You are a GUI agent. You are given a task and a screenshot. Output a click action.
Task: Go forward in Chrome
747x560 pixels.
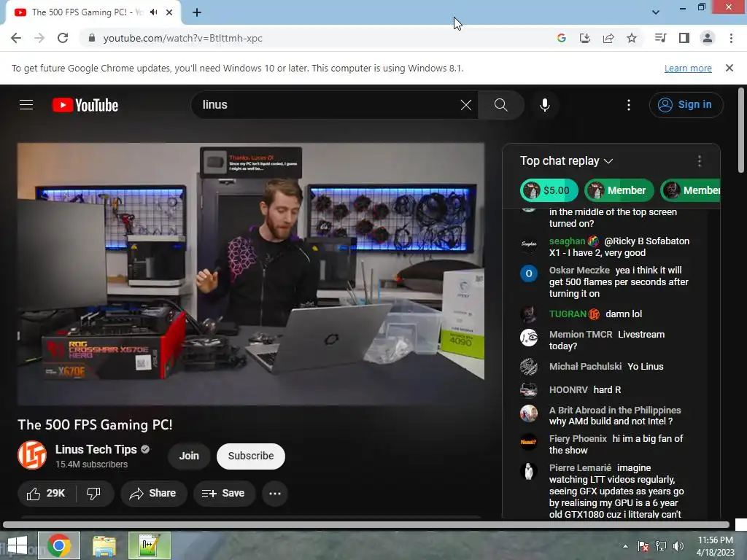(39, 38)
